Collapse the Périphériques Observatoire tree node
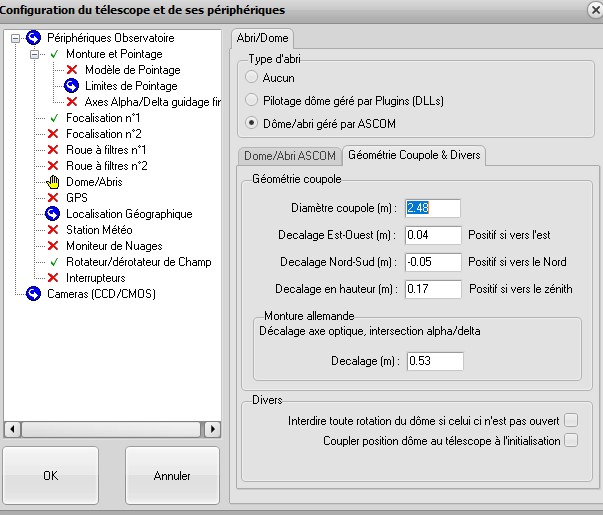This screenshot has width=603, height=515. 15,38
